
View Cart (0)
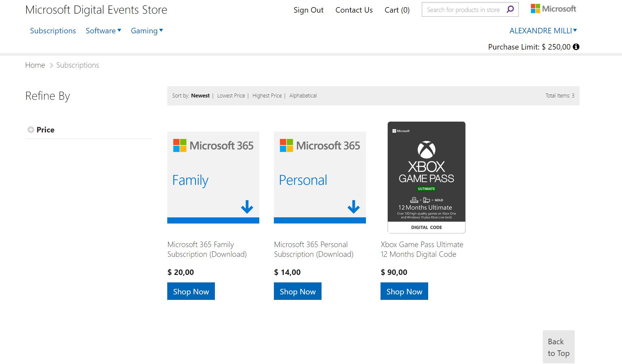pos(397,10)
